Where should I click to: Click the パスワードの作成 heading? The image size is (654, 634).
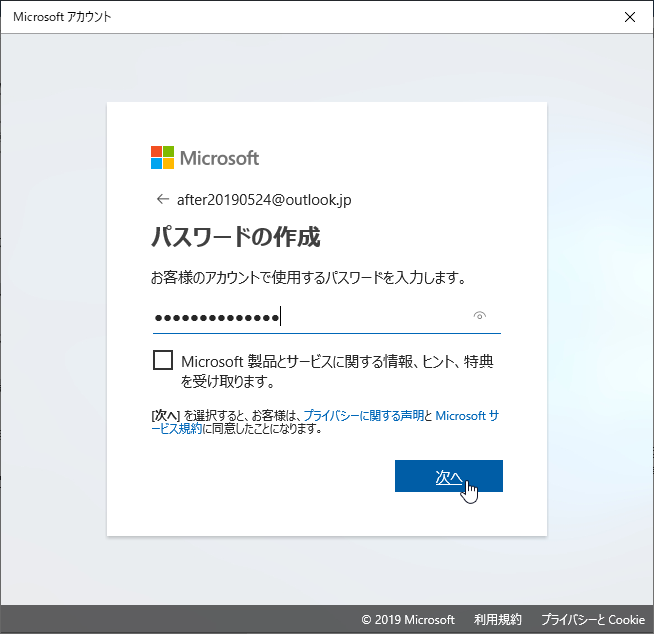click(236, 236)
